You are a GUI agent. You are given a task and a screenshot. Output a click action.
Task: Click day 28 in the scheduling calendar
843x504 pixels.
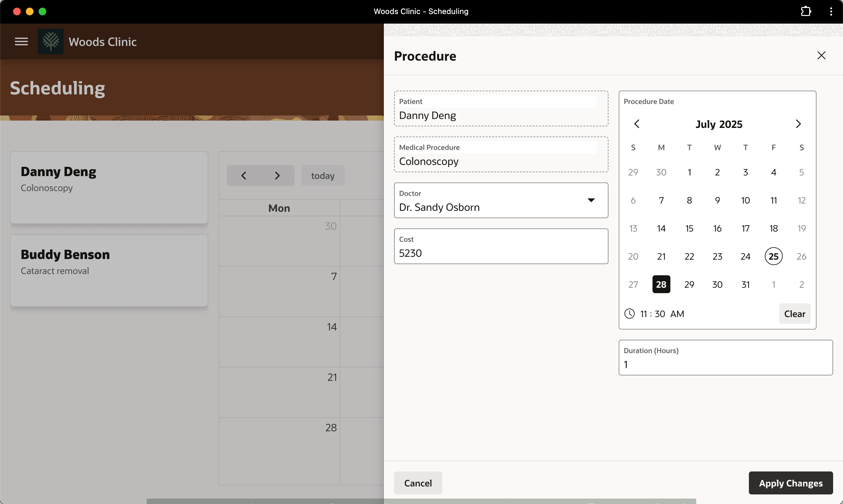pos(331,427)
